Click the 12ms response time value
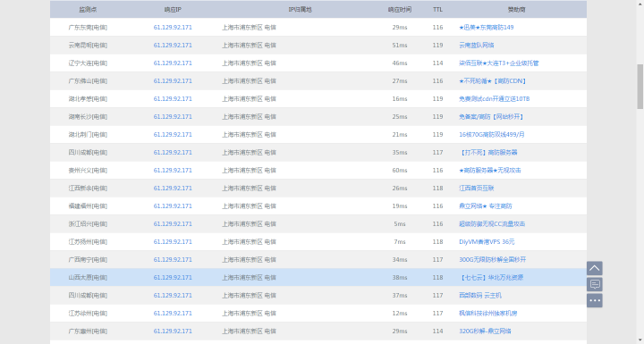The width and height of the screenshot is (644, 344). click(400, 314)
